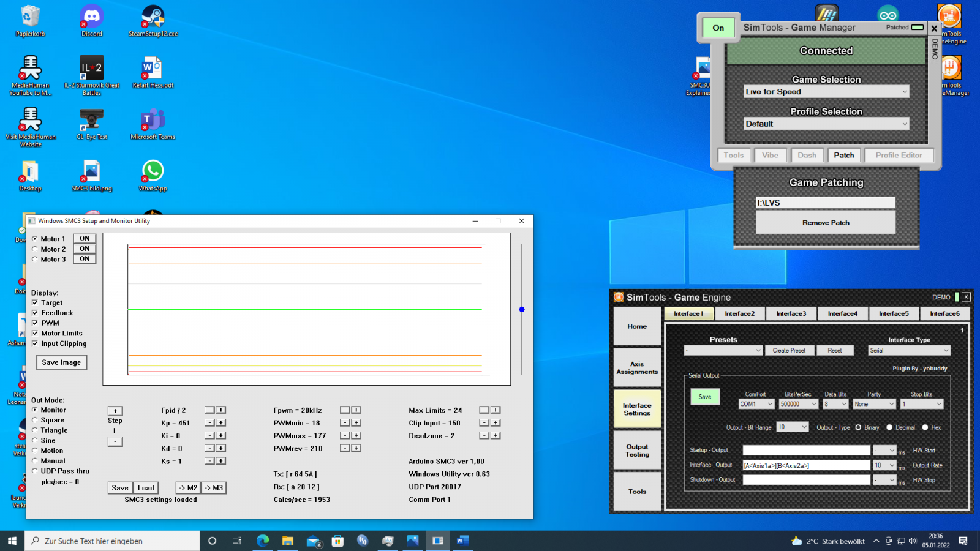The image size is (980, 551).
Task: Show hidden system tray icons
Action: [x=876, y=541]
